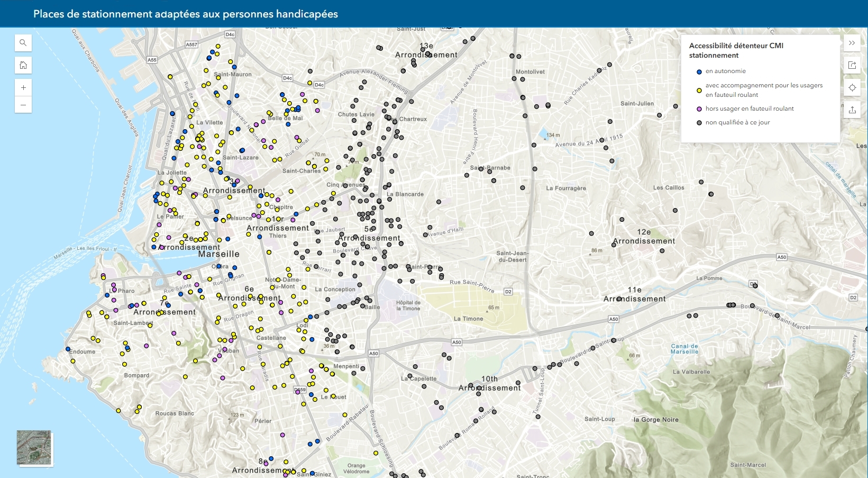The height and width of the screenshot is (478, 868).
Task: Click the 'Chutes Lavie' map label
Action: [356, 114]
